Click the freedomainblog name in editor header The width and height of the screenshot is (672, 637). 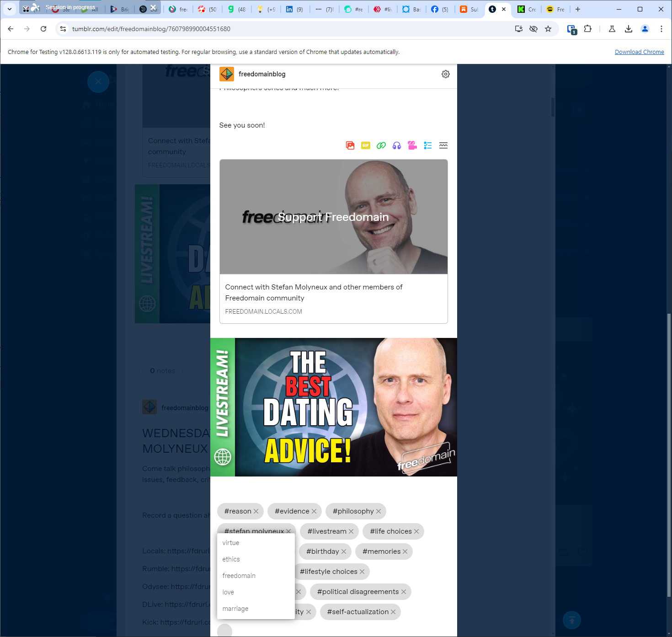262,74
